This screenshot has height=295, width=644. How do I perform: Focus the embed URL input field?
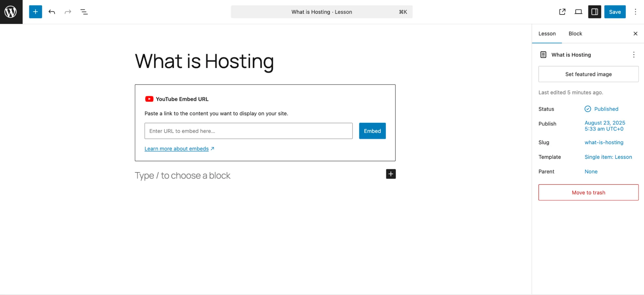click(x=248, y=131)
